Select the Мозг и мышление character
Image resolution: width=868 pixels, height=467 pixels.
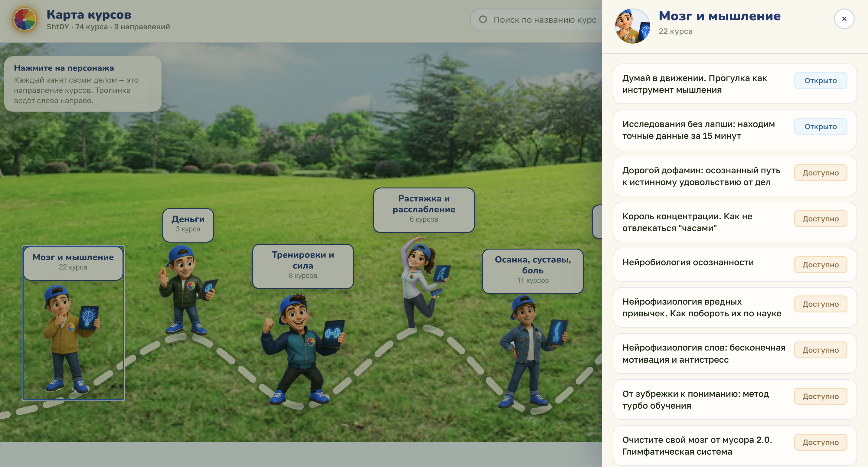[x=71, y=339]
